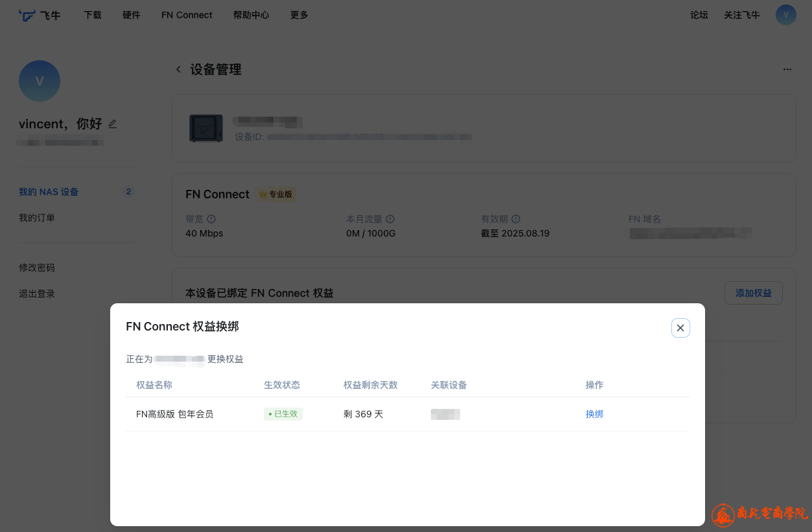This screenshot has width=812, height=532.
Task: Click the 设备管理 page title
Action: click(216, 69)
